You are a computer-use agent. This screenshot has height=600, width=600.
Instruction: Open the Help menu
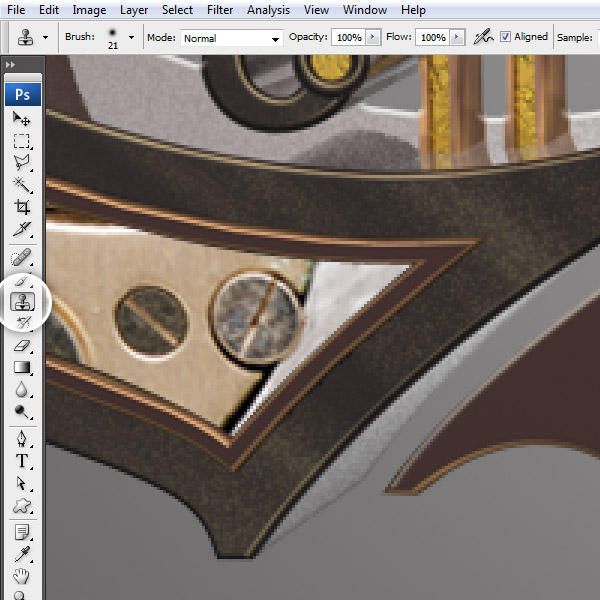[413, 10]
